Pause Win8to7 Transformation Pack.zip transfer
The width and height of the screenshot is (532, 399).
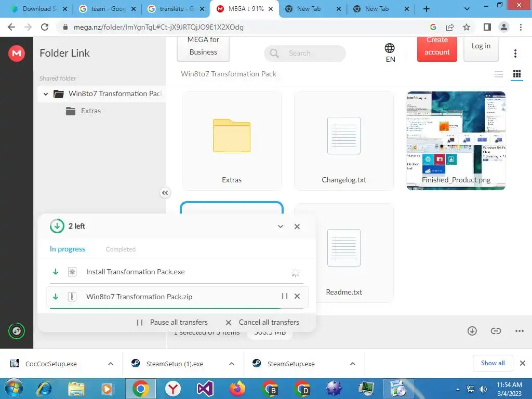[x=284, y=296]
